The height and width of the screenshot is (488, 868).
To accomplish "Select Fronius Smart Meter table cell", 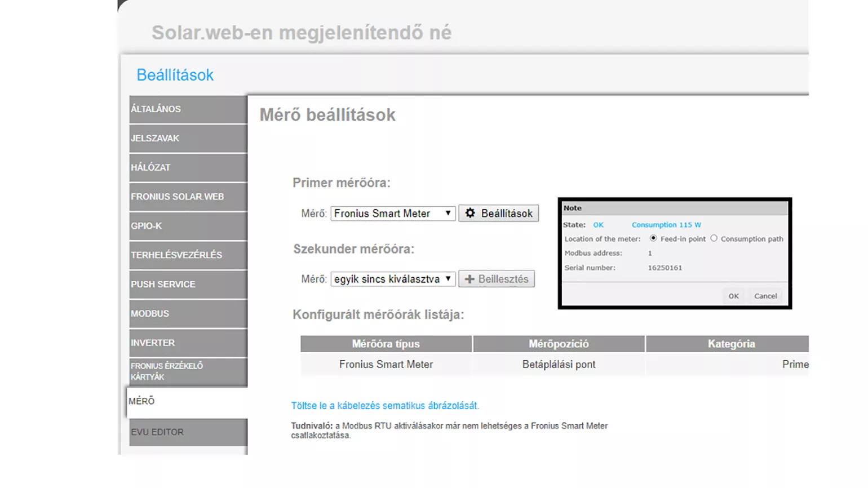I will (x=386, y=365).
